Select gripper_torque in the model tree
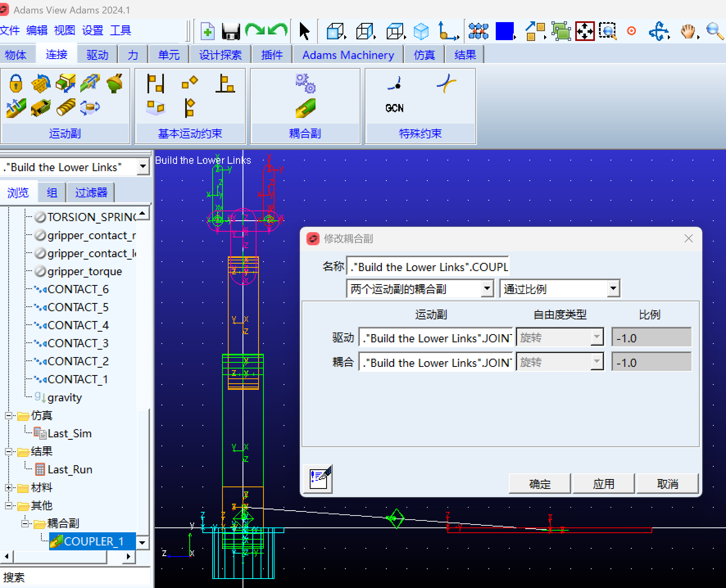Image resolution: width=726 pixels, height=588 pixels. [84, 271]
